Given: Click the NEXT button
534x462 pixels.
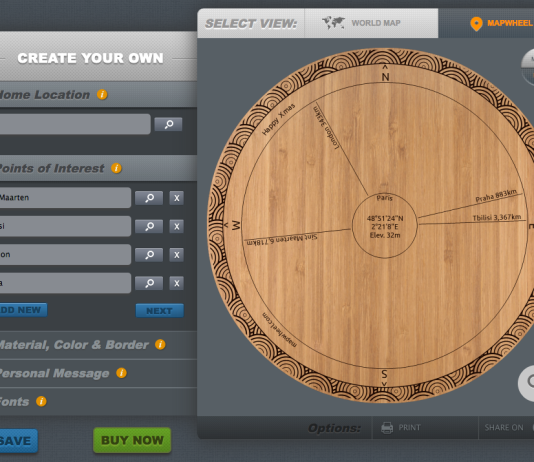Looking at the screenshot, I should [159, 311].
